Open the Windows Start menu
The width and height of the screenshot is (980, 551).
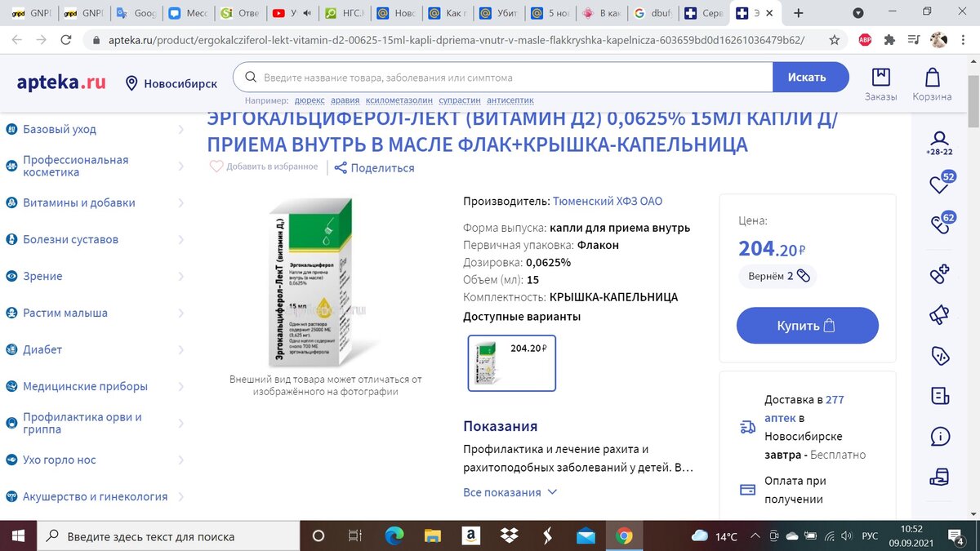[x=19, y=535]
